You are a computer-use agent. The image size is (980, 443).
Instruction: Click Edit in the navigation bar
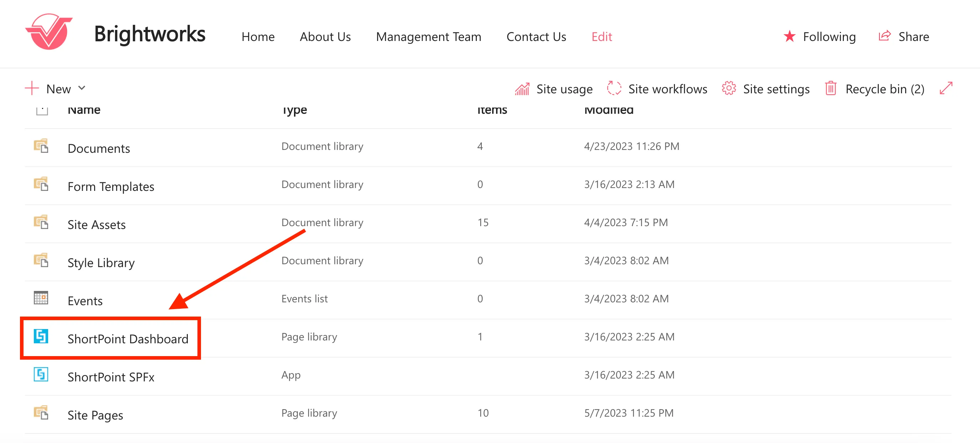pos(602,37)
